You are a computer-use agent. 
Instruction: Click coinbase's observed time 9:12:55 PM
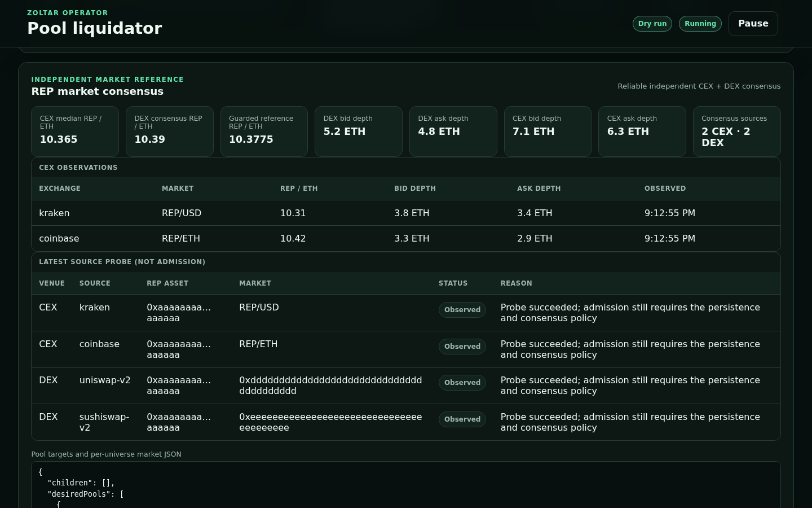670,239
